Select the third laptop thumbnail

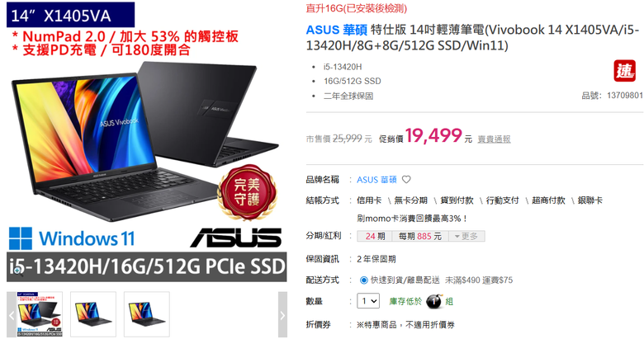point(147,314)
